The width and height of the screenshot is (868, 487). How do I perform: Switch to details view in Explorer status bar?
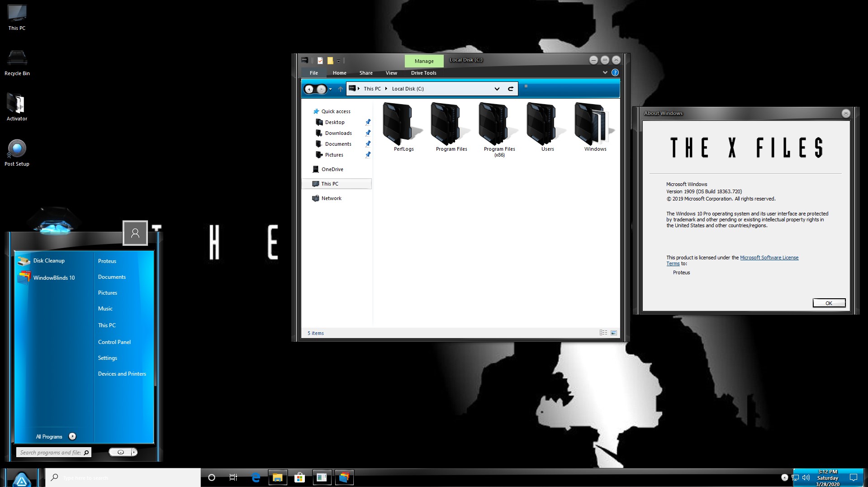click(603, 333)
